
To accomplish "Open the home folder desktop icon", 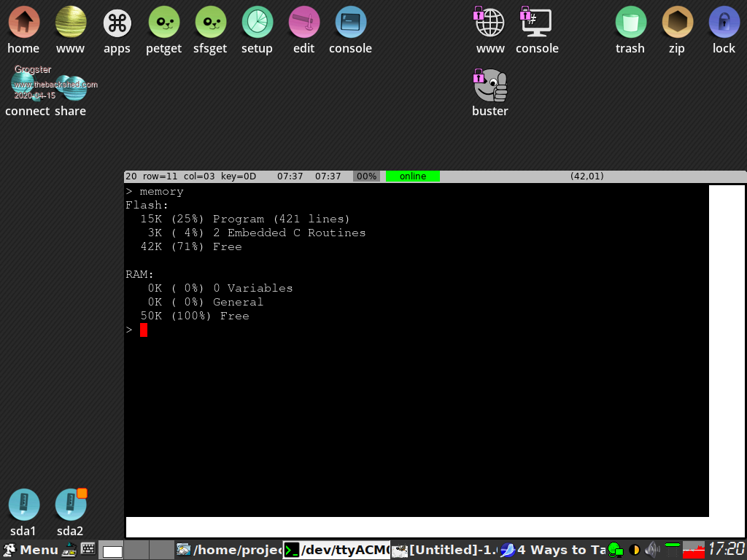I will [23, 23].
